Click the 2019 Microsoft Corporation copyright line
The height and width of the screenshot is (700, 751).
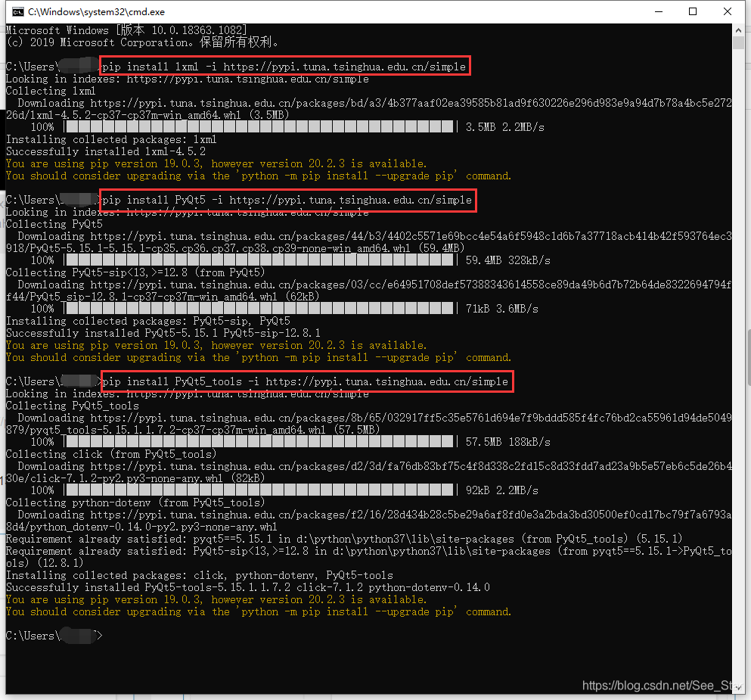point(142,42)
